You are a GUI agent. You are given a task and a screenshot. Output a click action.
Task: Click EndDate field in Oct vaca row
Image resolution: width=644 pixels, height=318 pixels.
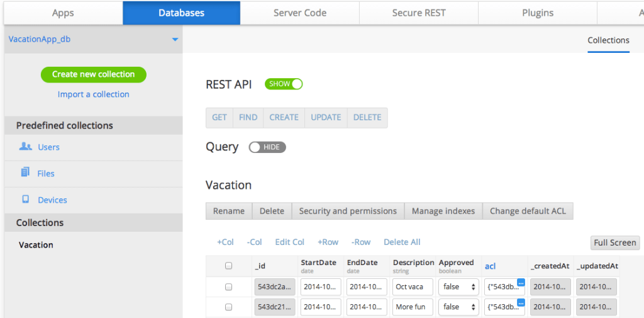367,287
